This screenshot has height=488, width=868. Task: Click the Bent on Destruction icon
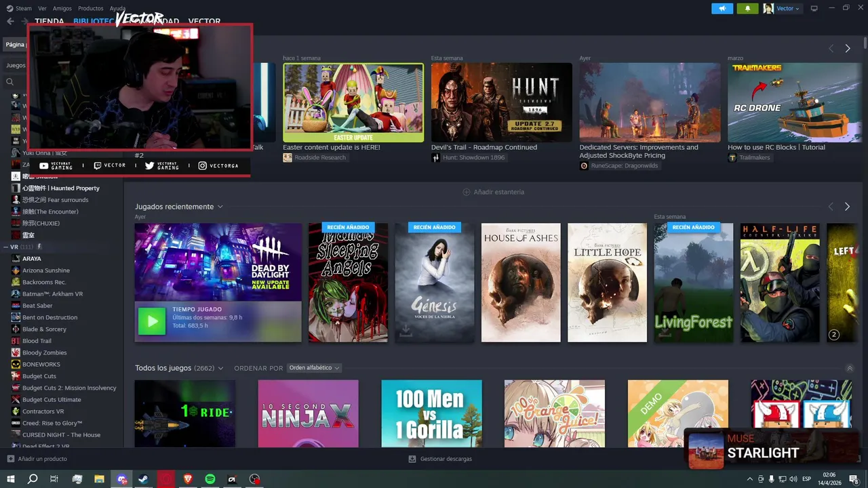point(16,317)
